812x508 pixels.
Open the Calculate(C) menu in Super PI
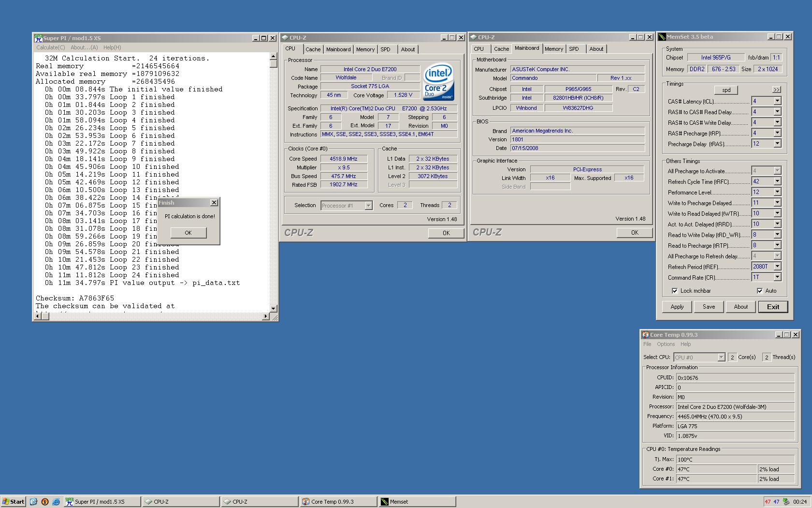tap(51, 47)
